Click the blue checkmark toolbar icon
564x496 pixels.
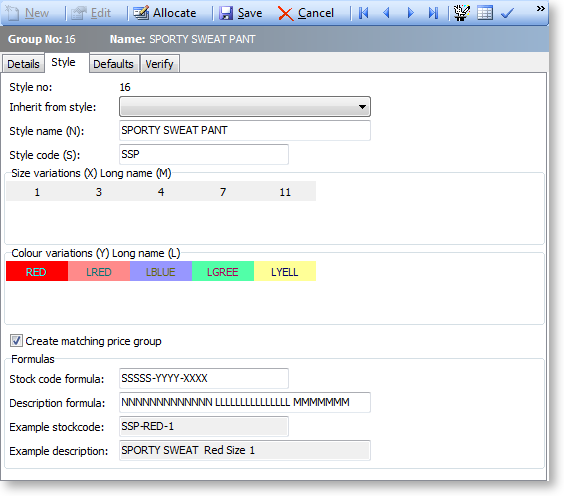(x=507, y=14)
